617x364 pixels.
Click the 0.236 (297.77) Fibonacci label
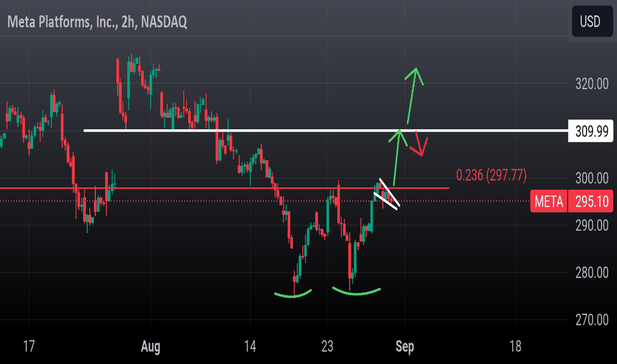(491, 175)
